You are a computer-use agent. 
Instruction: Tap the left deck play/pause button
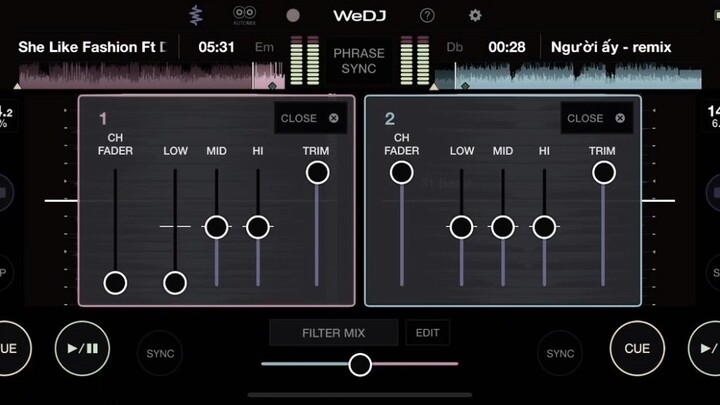tap(82, 349)
